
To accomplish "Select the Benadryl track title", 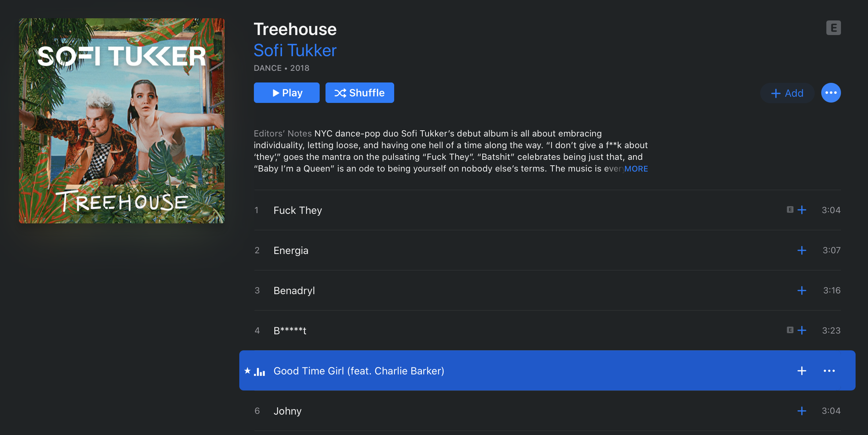I will pos(294,290).
